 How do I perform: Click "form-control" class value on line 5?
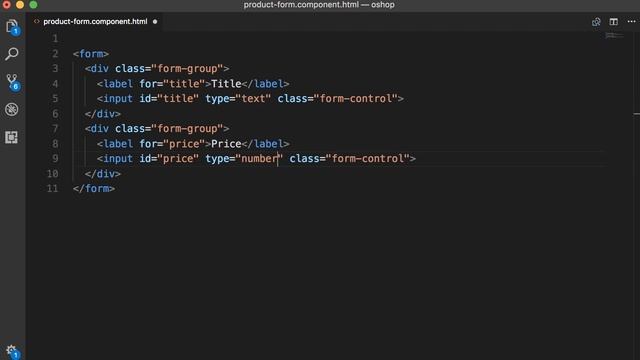[x=356, y=99]
